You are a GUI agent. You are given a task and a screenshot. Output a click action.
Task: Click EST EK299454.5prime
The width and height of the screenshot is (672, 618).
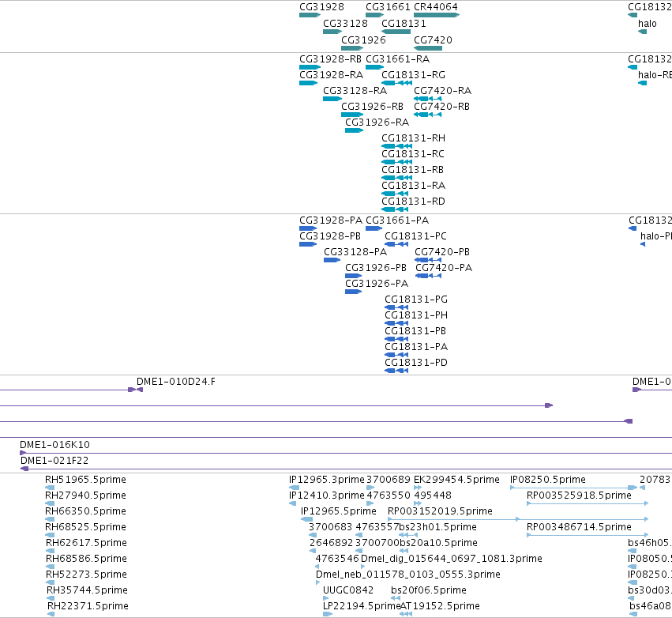click(418, 488)
